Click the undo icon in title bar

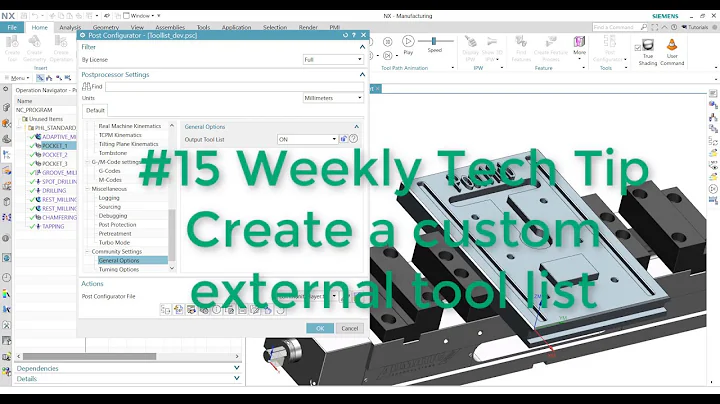(35, 16)
